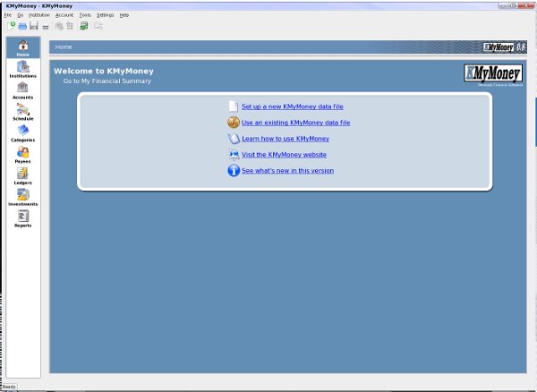Open the Settings menu
This screenshot has width=537, height=392.
tap(105, 15)
